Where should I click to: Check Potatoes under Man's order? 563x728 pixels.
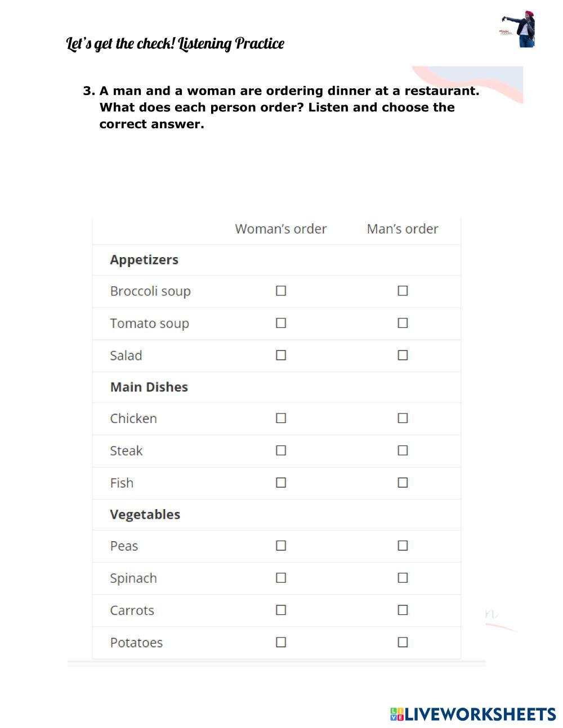(403, 642)
